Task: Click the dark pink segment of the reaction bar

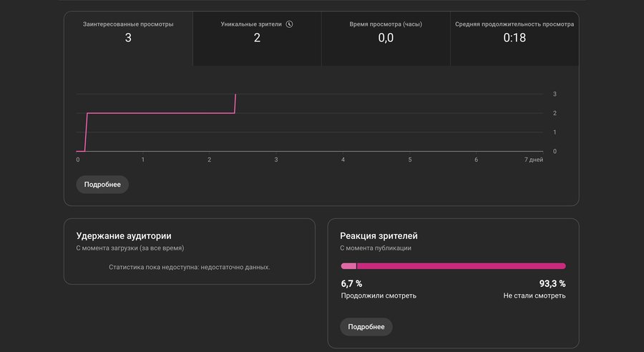Action: tap(461, 266)
